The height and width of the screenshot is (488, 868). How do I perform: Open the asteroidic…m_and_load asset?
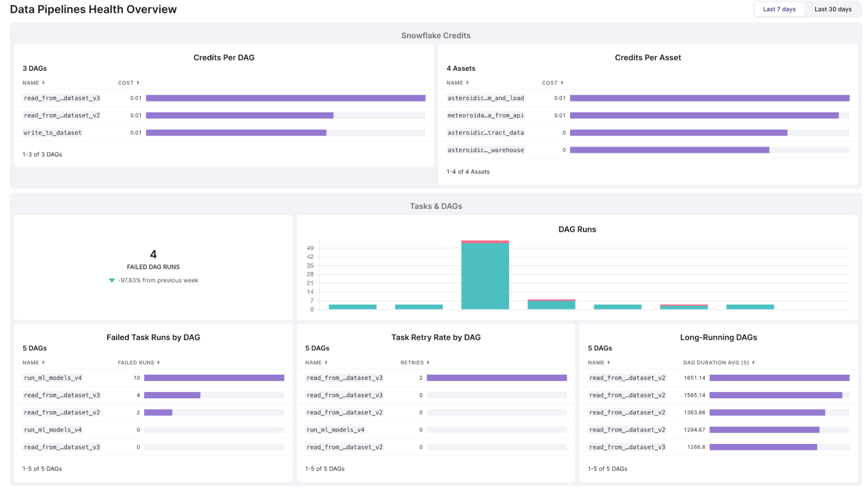[x=485, y=98]
